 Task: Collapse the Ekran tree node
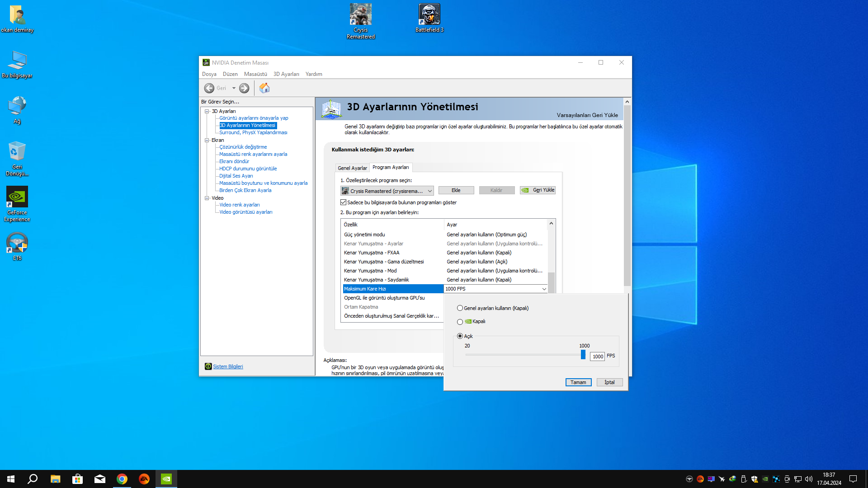[207, 140]
